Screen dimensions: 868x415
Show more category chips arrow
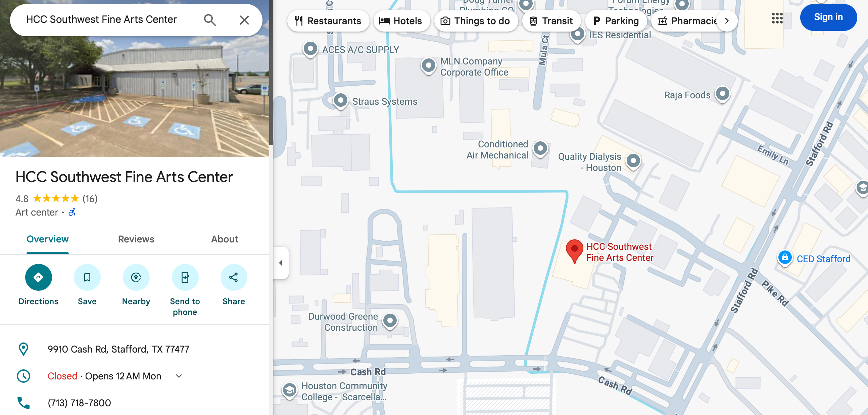727,21
